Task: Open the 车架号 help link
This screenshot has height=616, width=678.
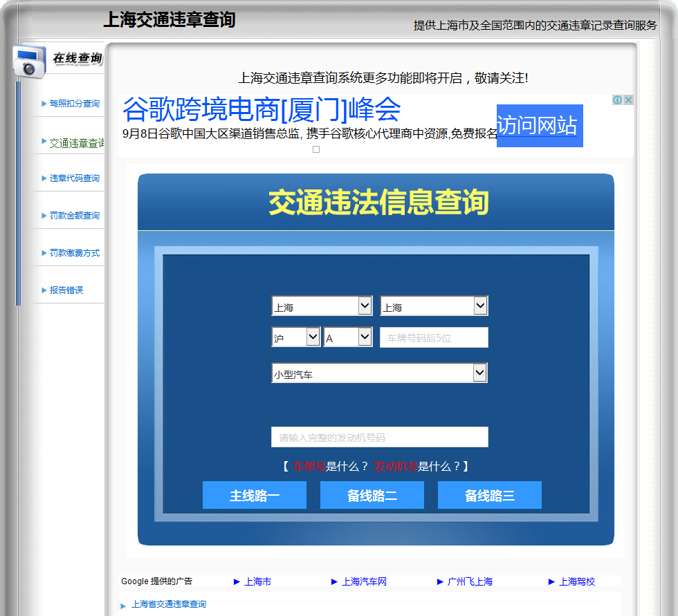Action: pos(309,466)
